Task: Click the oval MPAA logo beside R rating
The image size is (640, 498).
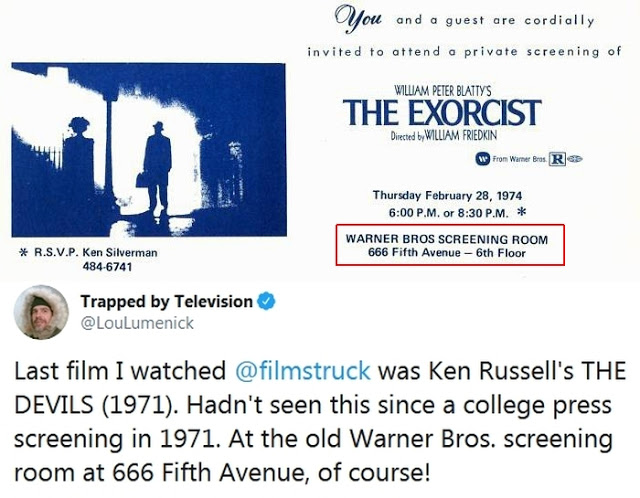Action: 574,159
